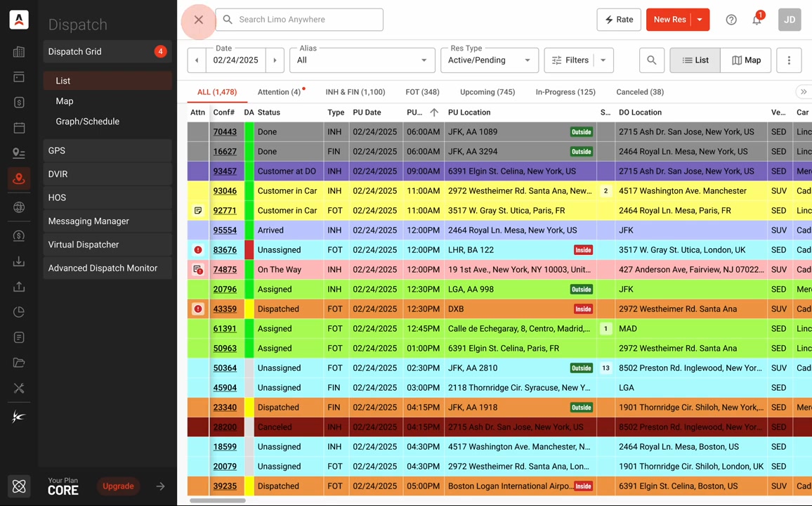The height and width of the screenshot is (506, 812).
Task: Select the In-Progress (125) tab
Action: [x=565, y=92]
